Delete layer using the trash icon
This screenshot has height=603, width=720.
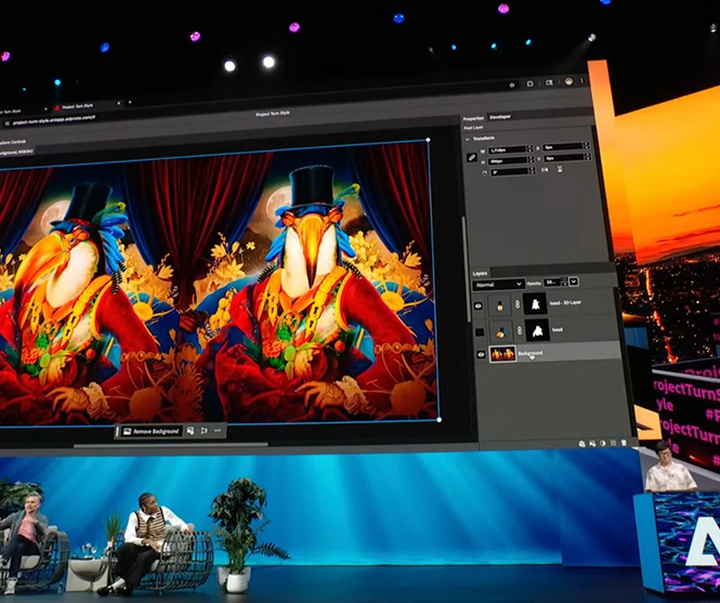623,442
